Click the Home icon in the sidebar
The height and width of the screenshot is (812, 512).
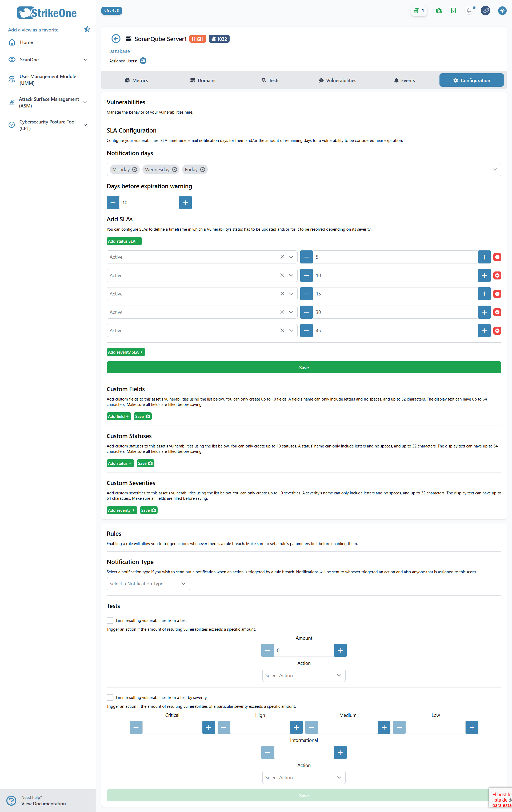pyautogui.click(x=12, y=42)
